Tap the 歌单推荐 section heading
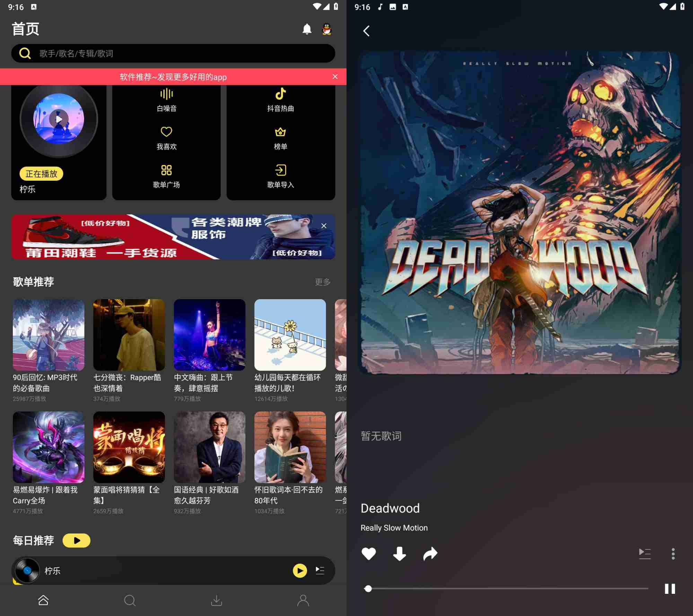Viewport: 693px width, 616px height. 34,282
